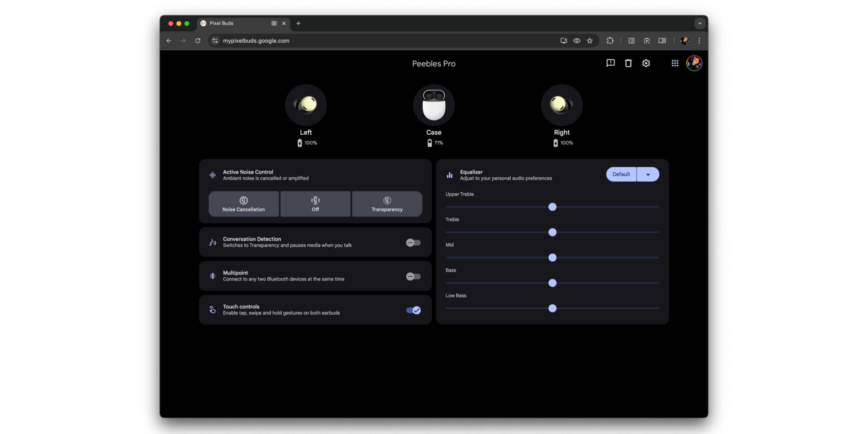
Task: Expand the tab search chevron
Action: [x=700, y=23]
